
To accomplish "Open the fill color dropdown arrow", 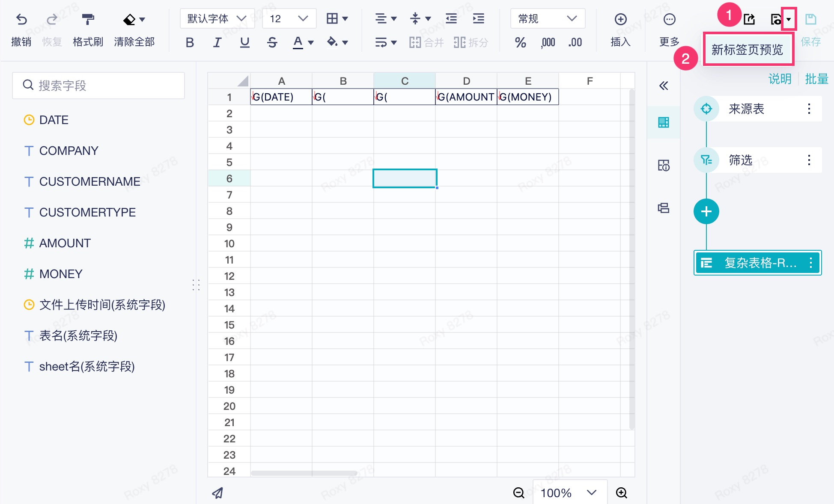I will (345, 42).
